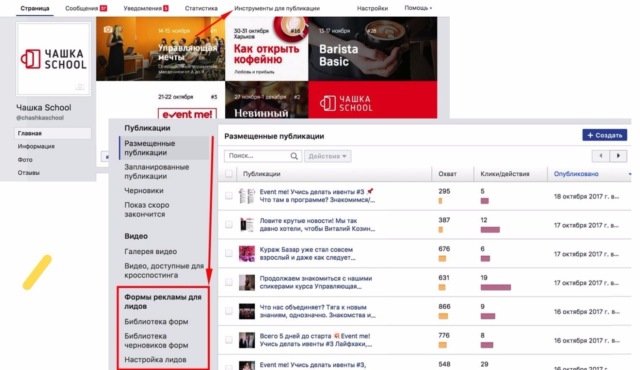The width and height of the screenshot is (640, 370).
Task: Open the 'Всего 5 дней до старта' post
Action: [x=316, y=340]
